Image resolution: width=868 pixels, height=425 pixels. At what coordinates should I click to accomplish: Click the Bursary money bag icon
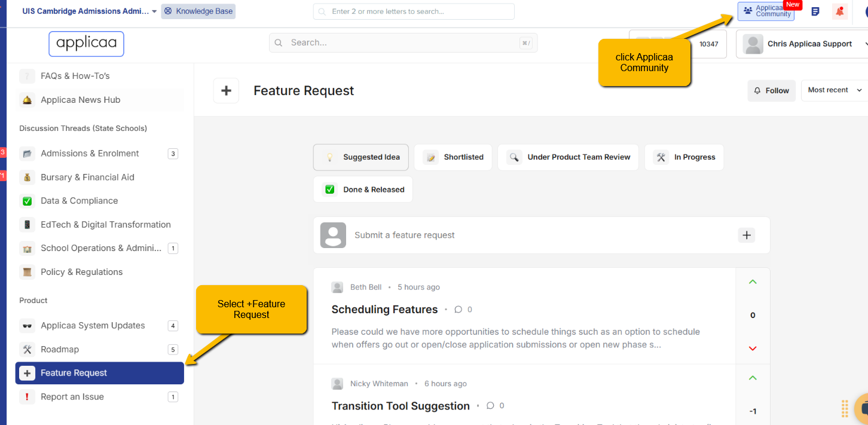(x=27, y=178)
